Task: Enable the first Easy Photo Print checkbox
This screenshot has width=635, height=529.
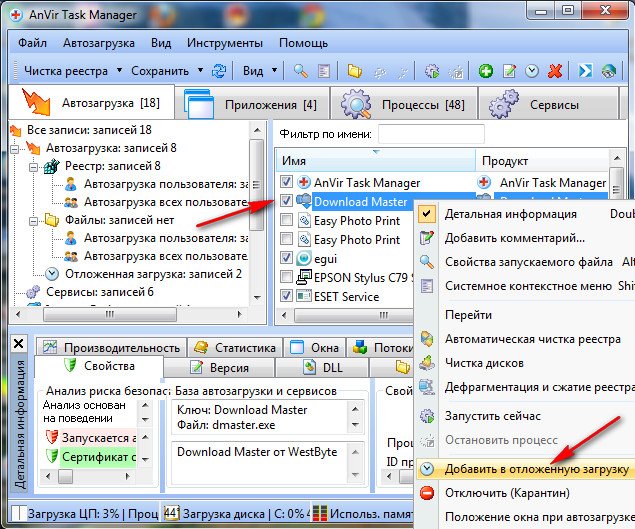Action: (x=288, y=221)
